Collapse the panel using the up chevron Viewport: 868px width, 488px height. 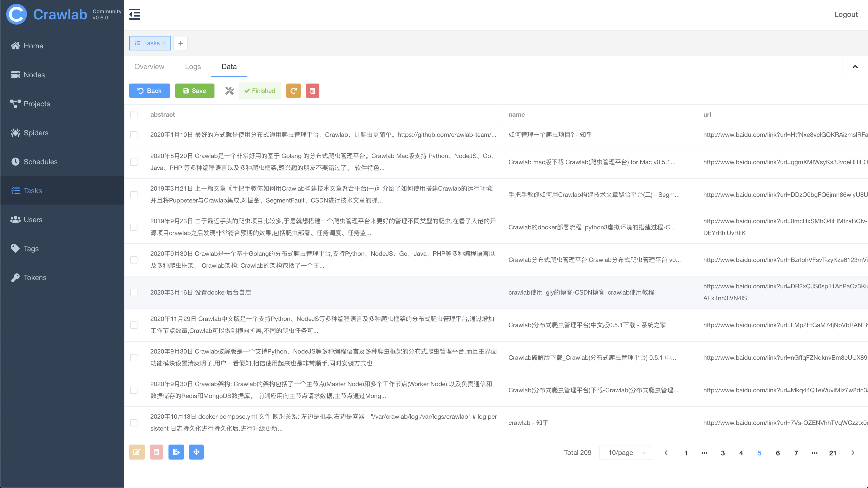855,66
